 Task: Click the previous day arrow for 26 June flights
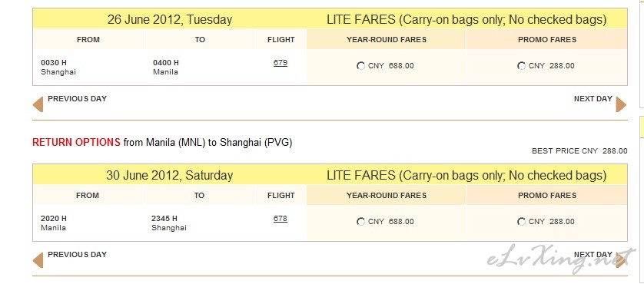click(x=38, y=104)
